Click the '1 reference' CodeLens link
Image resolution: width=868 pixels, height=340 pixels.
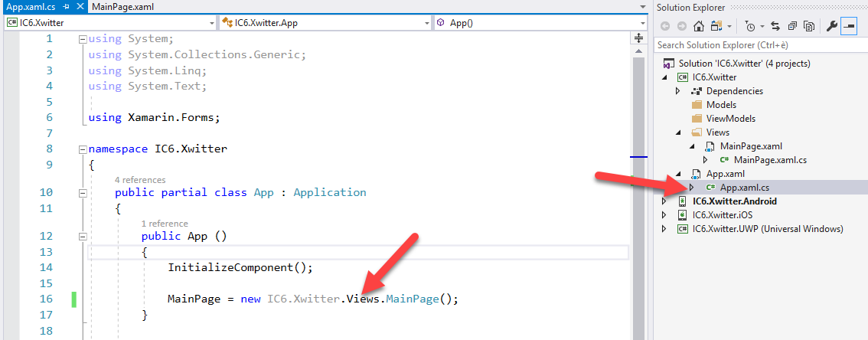165,224
